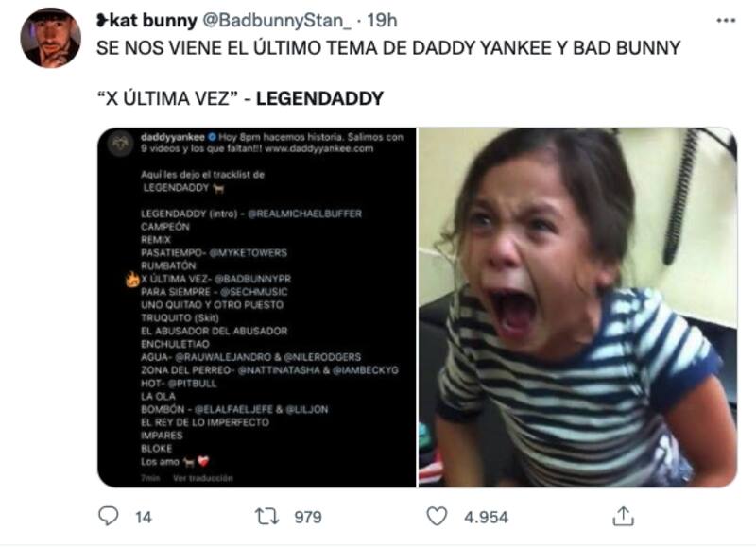756x547 pixels.
Task: Open the @BadbunnyStan_ handle link
Action: click(277, 21)
